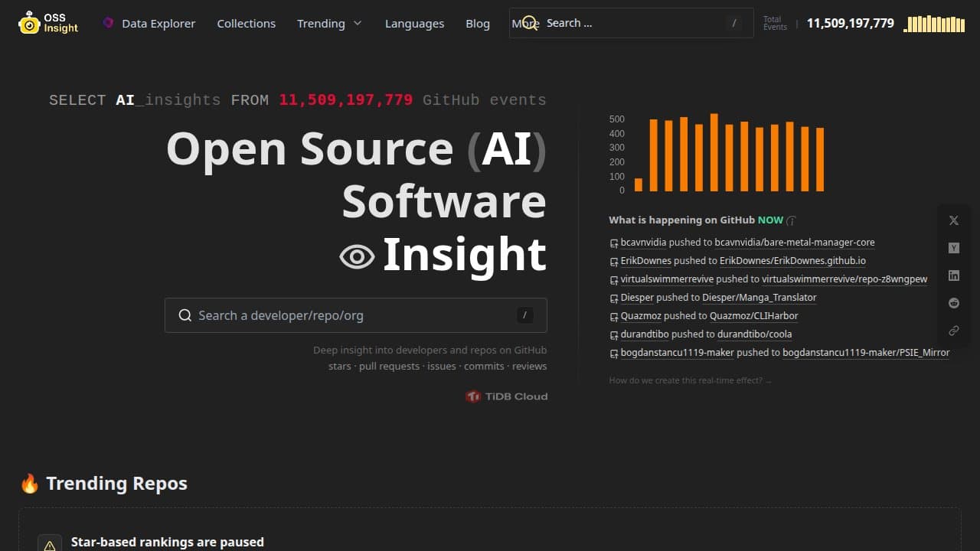Click the magnifier icon in developer search box
980x551 pixels.
click(x=185, y=315)
